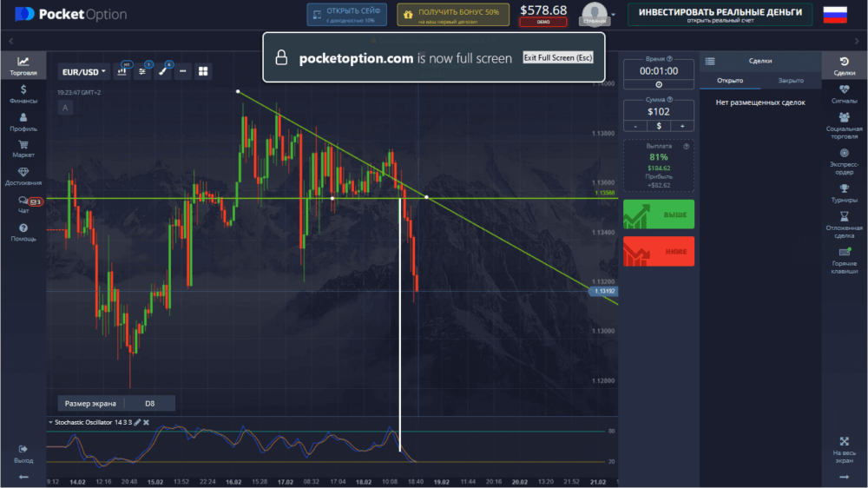Open the indicators list icon
Screen dimensions: 868x488
pyautogui.click(x=143, y=71)
